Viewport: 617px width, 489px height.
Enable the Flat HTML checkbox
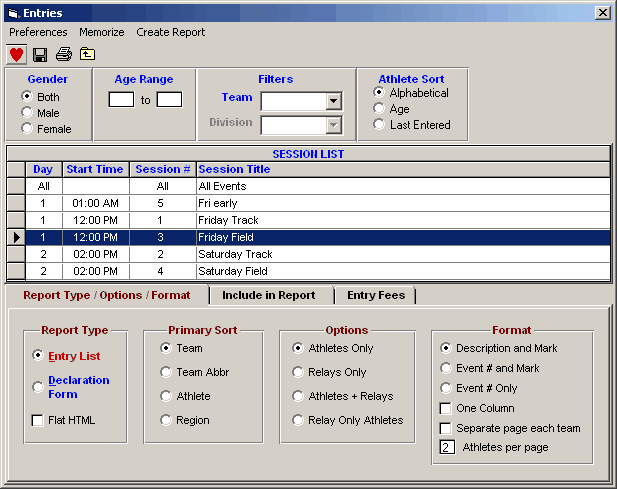point(38,420)
